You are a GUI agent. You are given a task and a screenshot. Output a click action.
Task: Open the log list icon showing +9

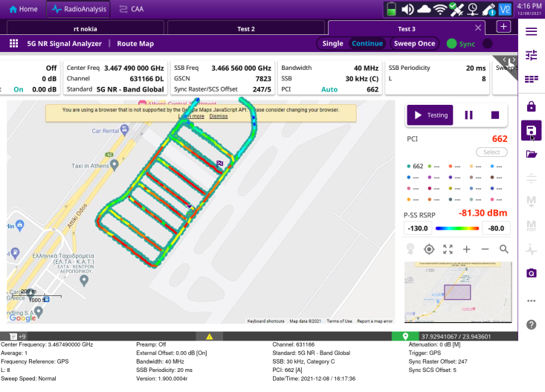coord(17,336)
